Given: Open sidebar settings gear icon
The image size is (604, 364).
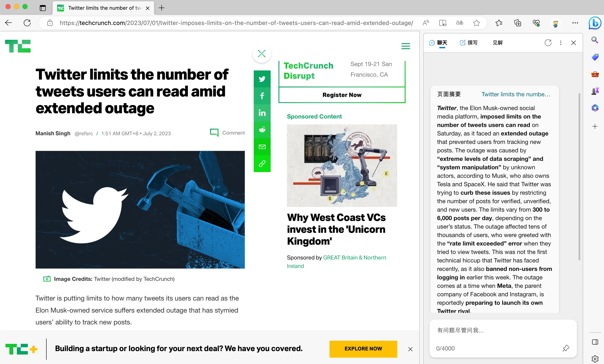Looking at the screenshot, I should (x=595, y=359).
